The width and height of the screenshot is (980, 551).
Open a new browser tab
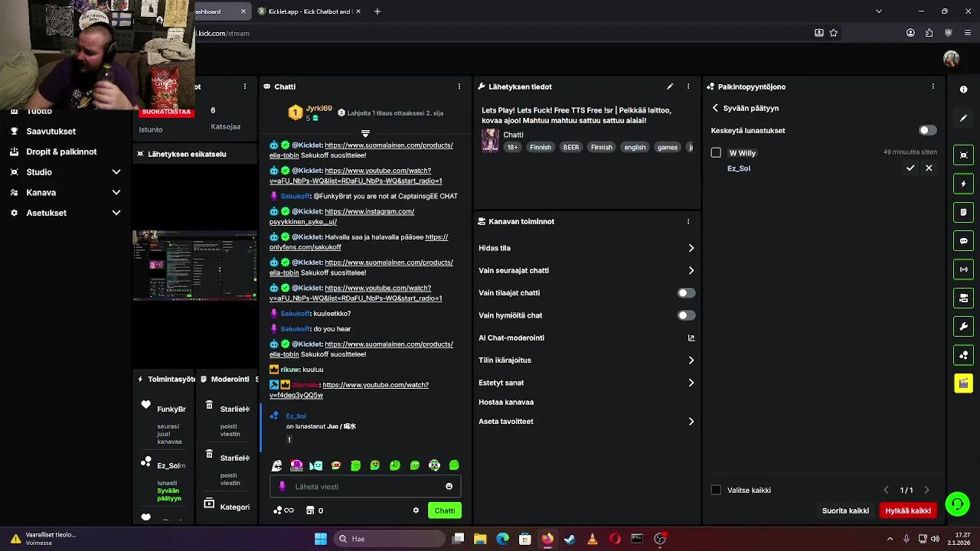(x=377, y=11)
